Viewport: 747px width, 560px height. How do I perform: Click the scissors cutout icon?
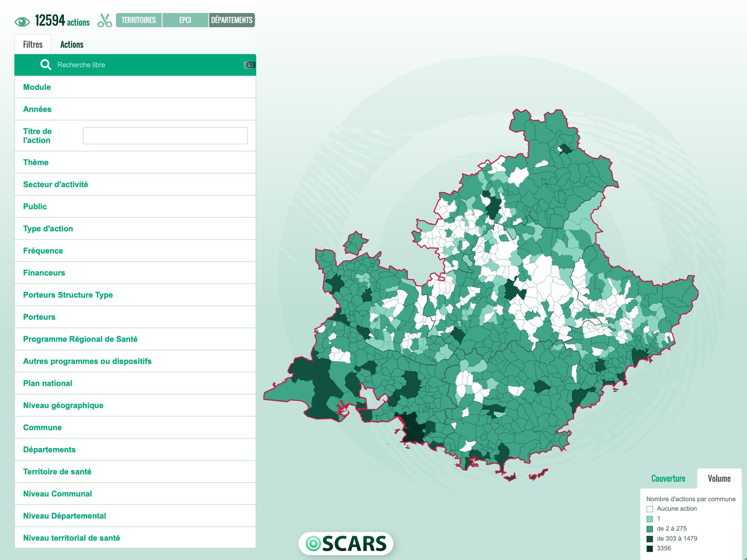(105, 21)
